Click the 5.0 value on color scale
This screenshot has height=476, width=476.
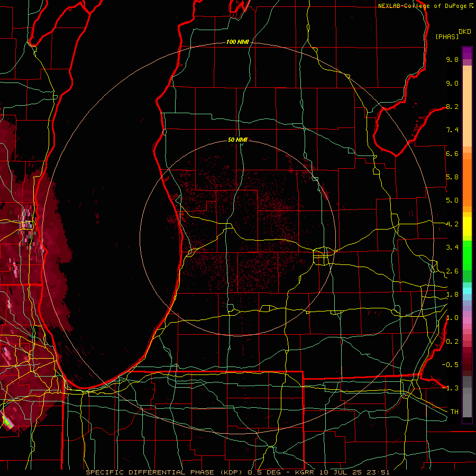[452, 200]
